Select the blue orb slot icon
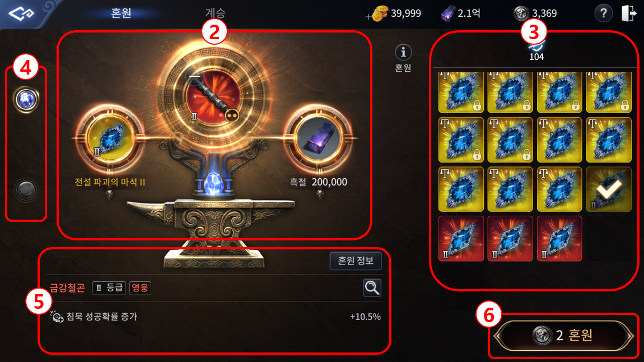Image resolution: width=644 pixels, height=362 pixels. point(26,99)
